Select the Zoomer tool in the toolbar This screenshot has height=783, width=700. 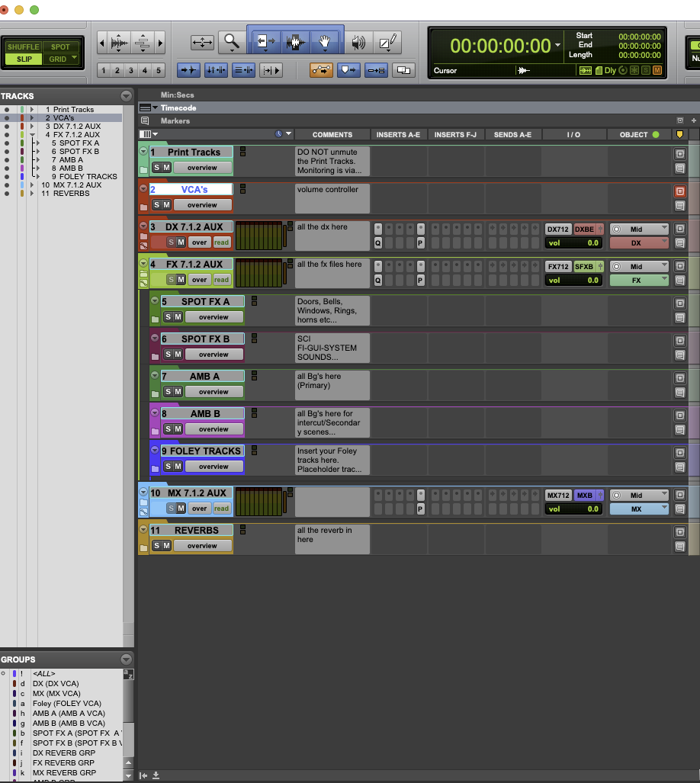click(232, 42)
